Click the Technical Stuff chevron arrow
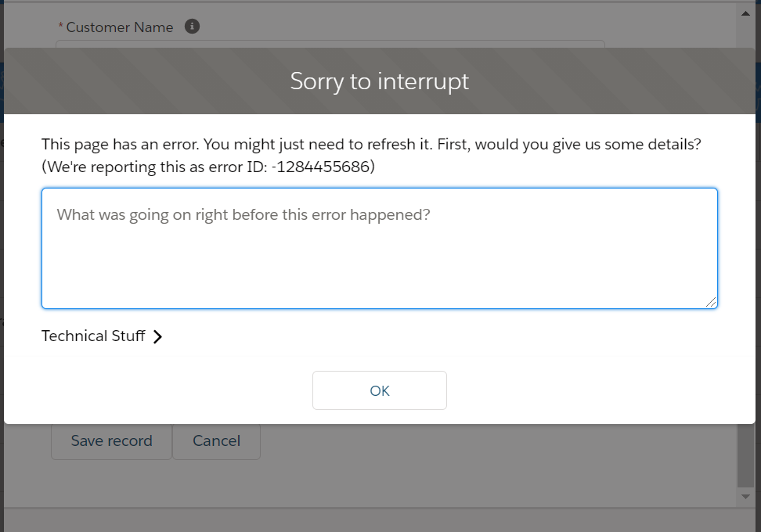Screen dimensions: 761x532 coord(157,336)
